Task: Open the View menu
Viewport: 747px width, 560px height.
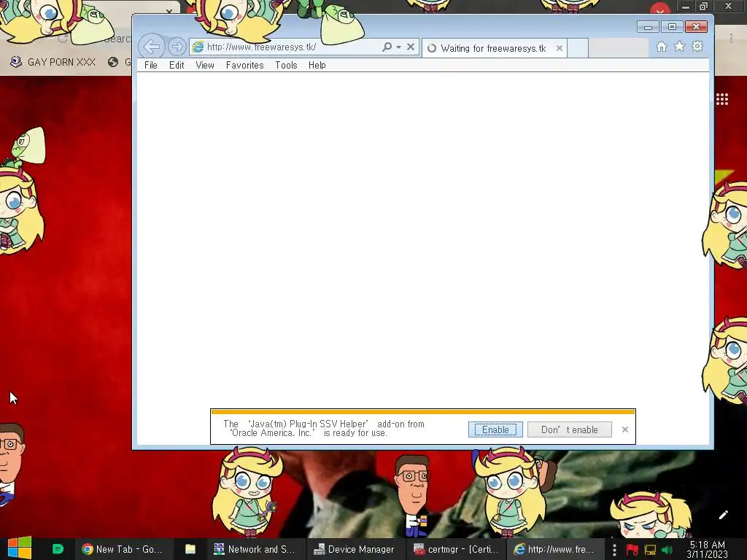Action: (x=205, y=65)
